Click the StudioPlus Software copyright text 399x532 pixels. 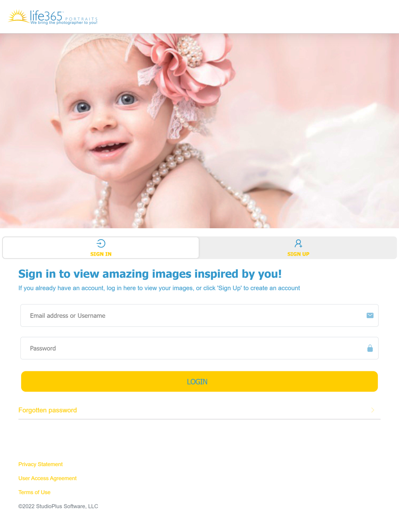(x=58, y=506)
